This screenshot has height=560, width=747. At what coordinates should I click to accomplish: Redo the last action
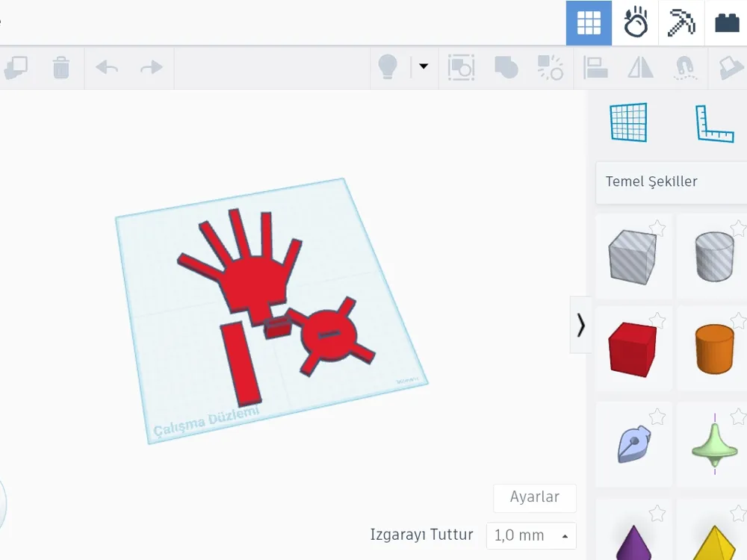tap(151, 67)
